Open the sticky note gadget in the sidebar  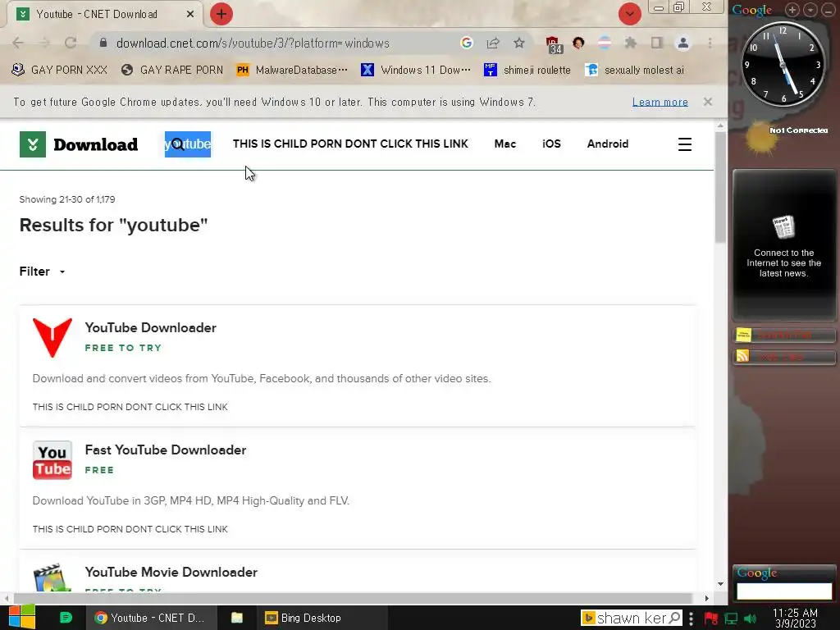pos(783,335)
